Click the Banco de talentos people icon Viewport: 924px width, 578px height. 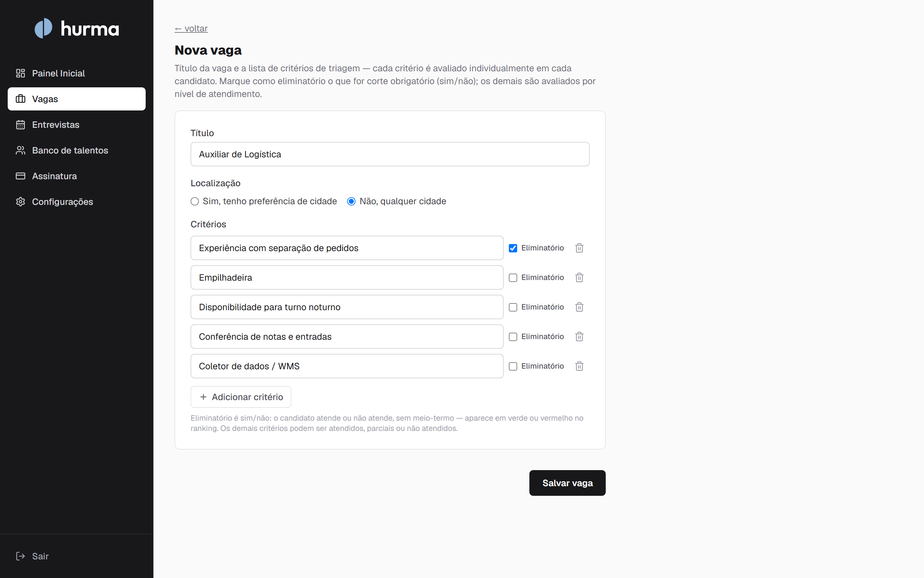[21, 150]
